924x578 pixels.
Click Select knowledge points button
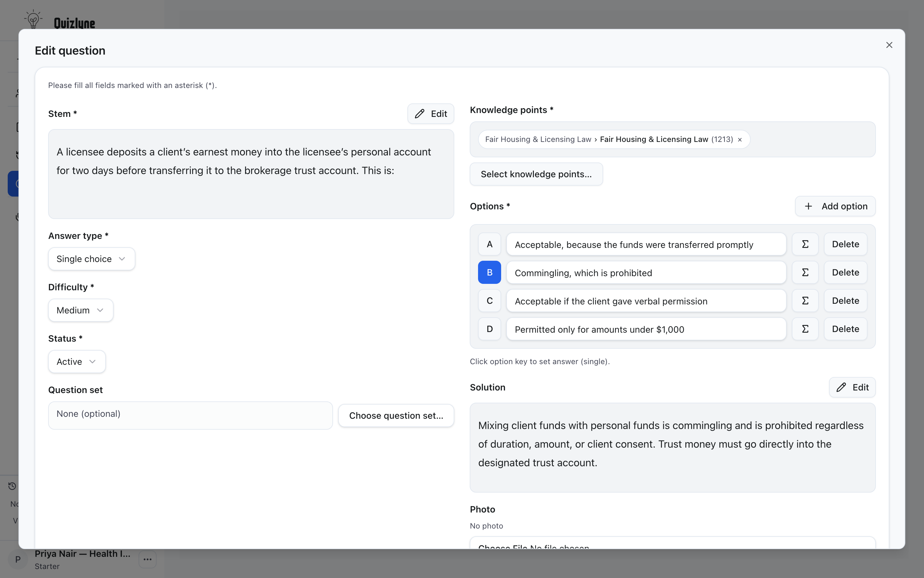coord(536,174)
